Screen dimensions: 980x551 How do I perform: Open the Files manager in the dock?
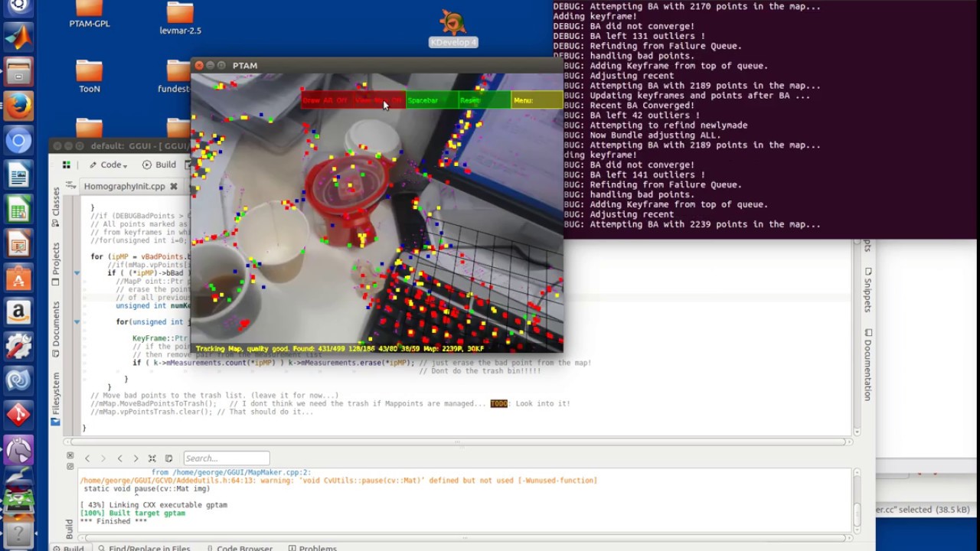pyautogui.click(x=18, y=71)
